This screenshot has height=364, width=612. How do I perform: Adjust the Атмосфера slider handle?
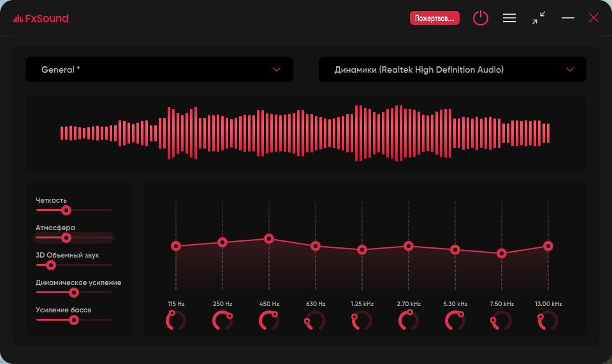pyautogui.click(x=66, y=238)
